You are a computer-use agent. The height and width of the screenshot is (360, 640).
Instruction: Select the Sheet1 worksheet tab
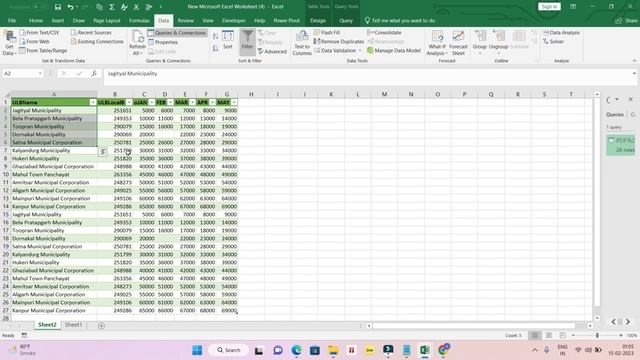pyautogui.click(x=73, y=325)
